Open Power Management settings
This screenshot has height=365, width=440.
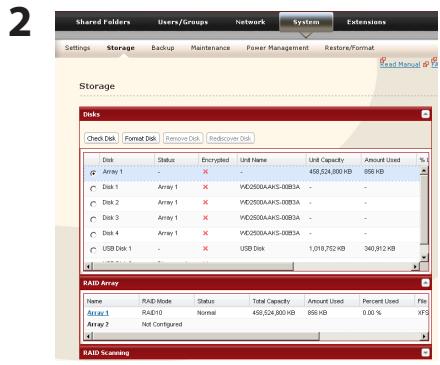coord(277,48)
